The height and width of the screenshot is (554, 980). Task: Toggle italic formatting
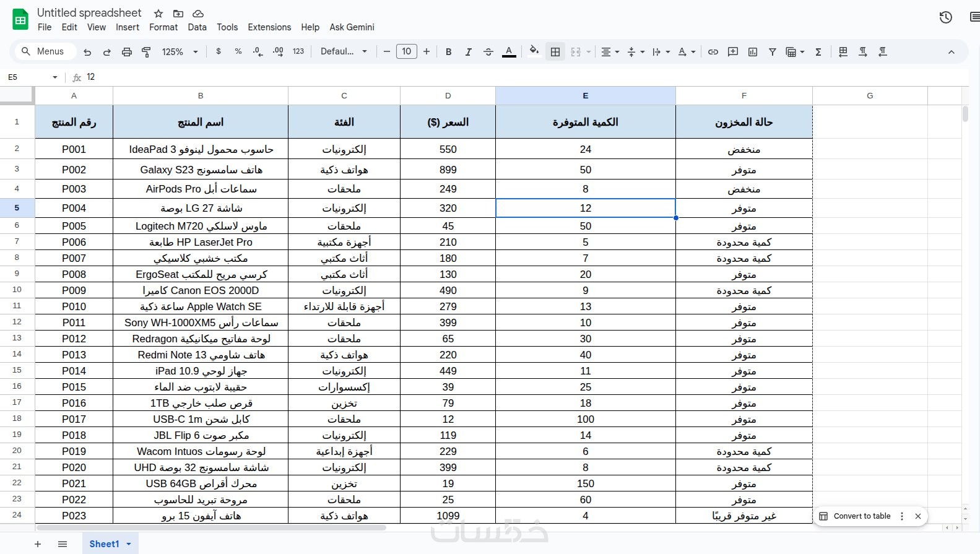[469, 52]
